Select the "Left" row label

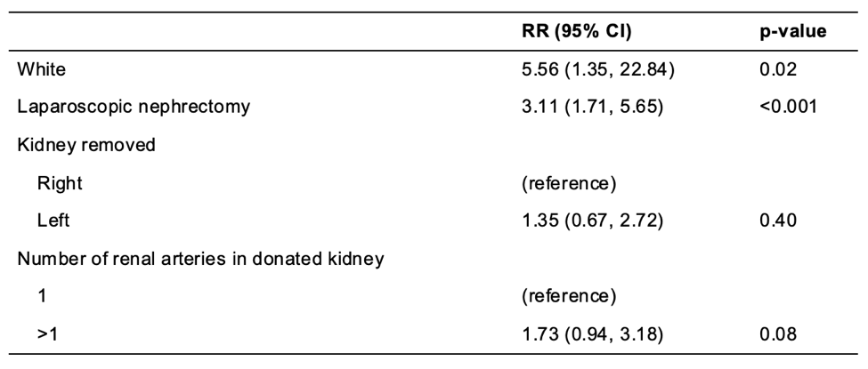[x=51, y=218]
